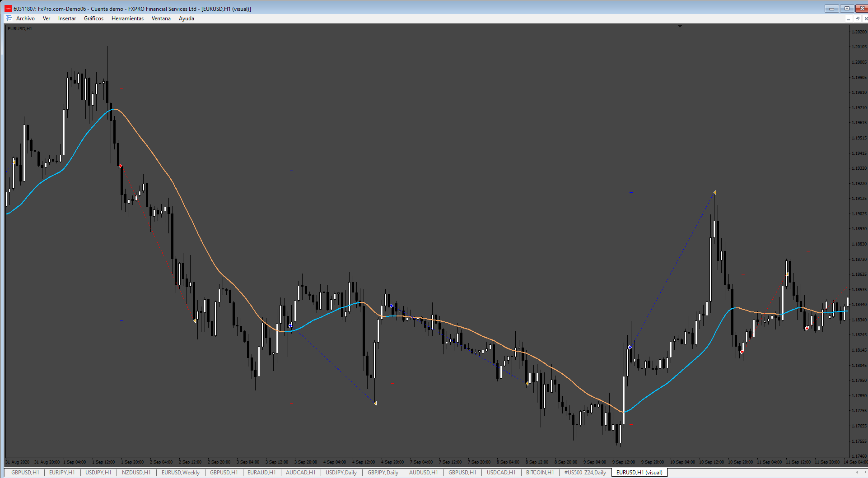Screen dimensions: 868x478
Task: Click the red FxPro icon in title bar
Action: 8,9
